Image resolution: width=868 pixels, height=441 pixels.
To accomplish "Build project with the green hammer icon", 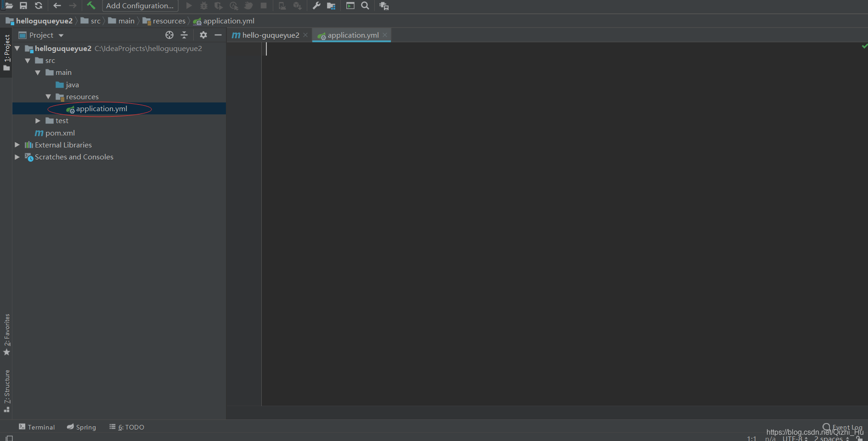I will [91, 6].
